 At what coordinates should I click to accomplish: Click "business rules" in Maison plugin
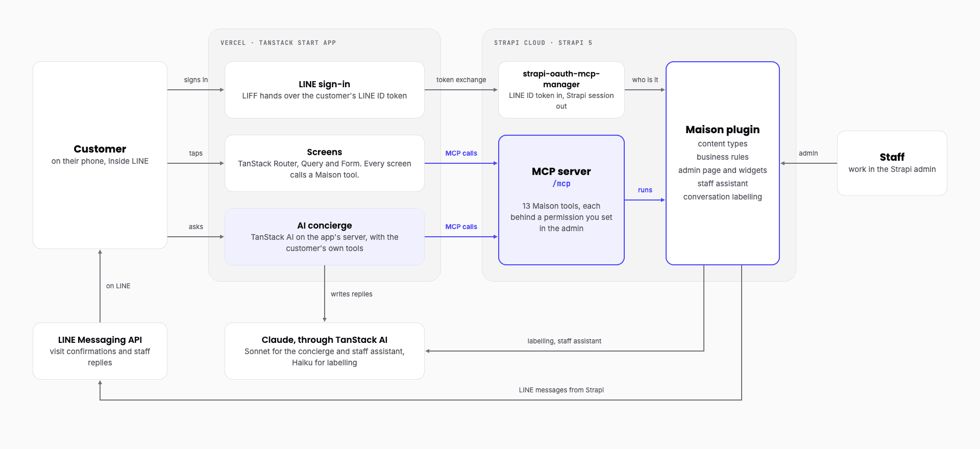coord(723,157)
